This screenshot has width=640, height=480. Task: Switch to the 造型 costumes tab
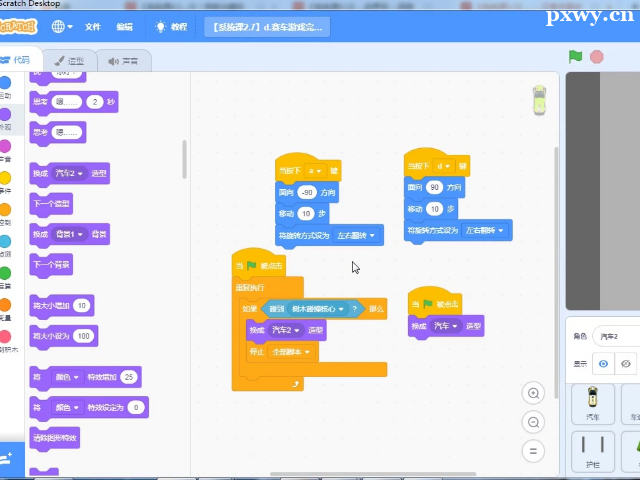69,61
